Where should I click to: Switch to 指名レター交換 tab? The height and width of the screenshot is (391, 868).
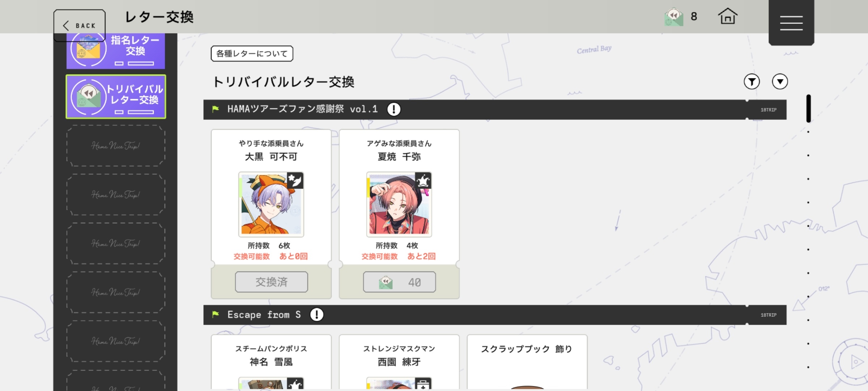(x=116, y=51)
